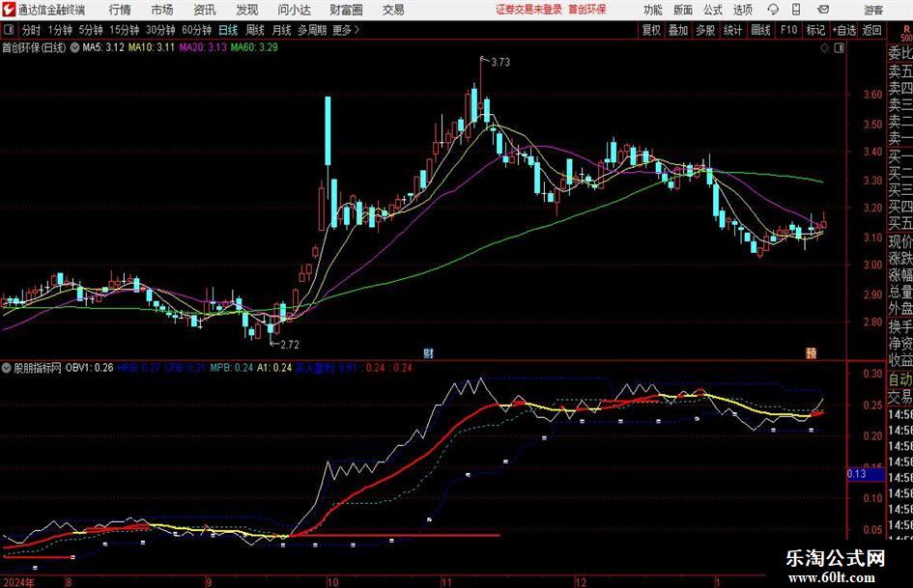Image resolution: width=913 pixels, height=588 pixels.
Task: Switch to 5分钟 chart period
Action: [90, 30]
